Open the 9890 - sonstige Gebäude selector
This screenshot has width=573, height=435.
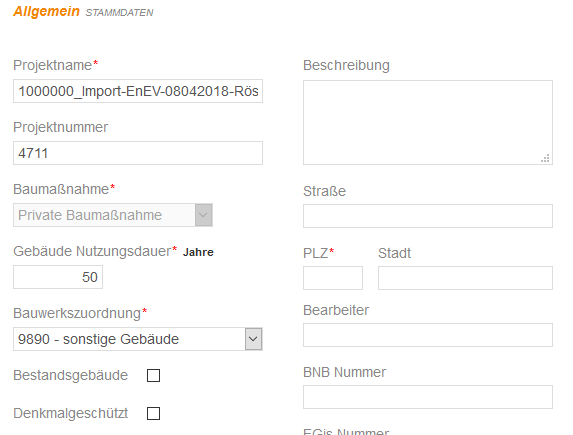point(138,339)
